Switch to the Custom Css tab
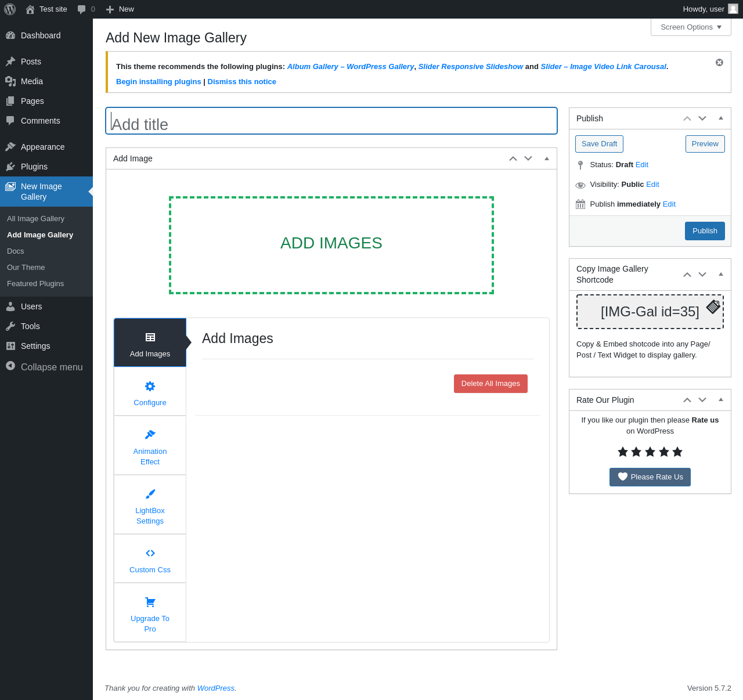Viewport: 743px width, 700px height. pos(150,558)
